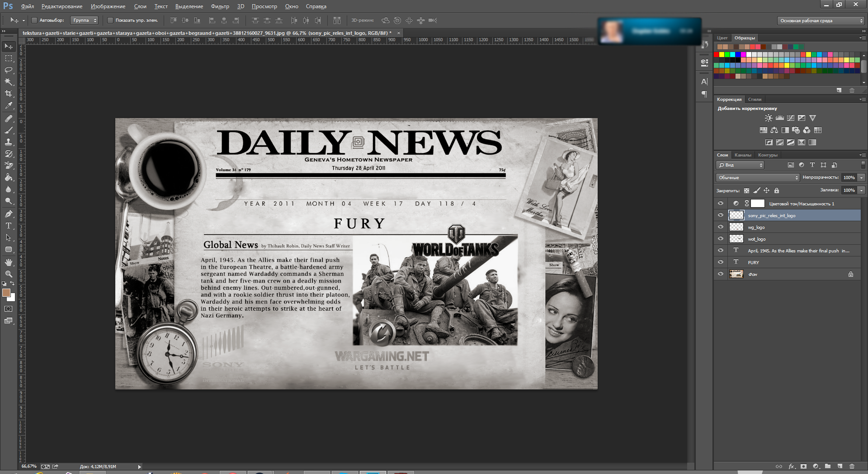868x474 pixels.
Task: Check the Показать упр. элем. checkbox
Action: 110,20
